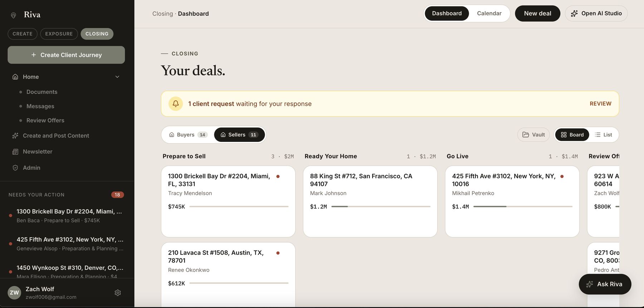The height and width of the screenshot is (308, 644).
Task: Click the sparkle icon in Open AI Studio
Action: click(574, 14)
